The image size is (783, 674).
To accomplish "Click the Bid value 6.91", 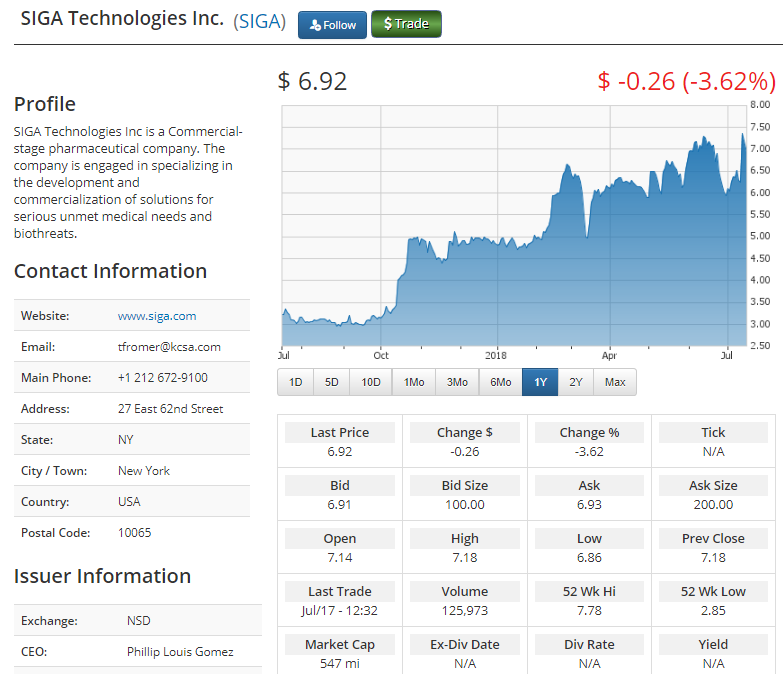I will (x=340, y=505).
